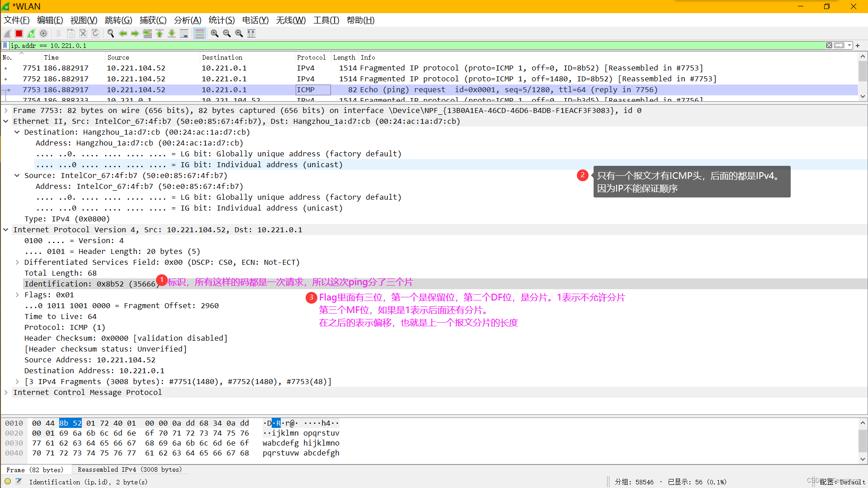The image size is (868, 488).
Task: Go back to previous packet in history
Action: [x=123, y=33]
